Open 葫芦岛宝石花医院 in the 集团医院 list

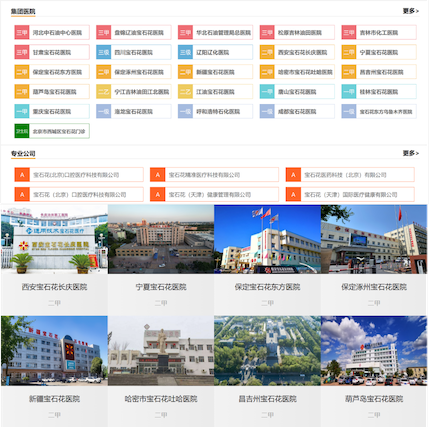click(x=52, y=91)
